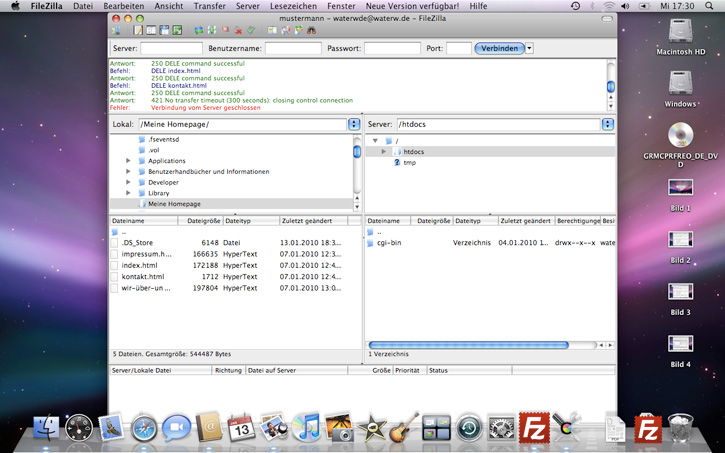The image size is (725, 453).
Task: Sort local files by Zuletzt geändert
Action: coord(313,221)
